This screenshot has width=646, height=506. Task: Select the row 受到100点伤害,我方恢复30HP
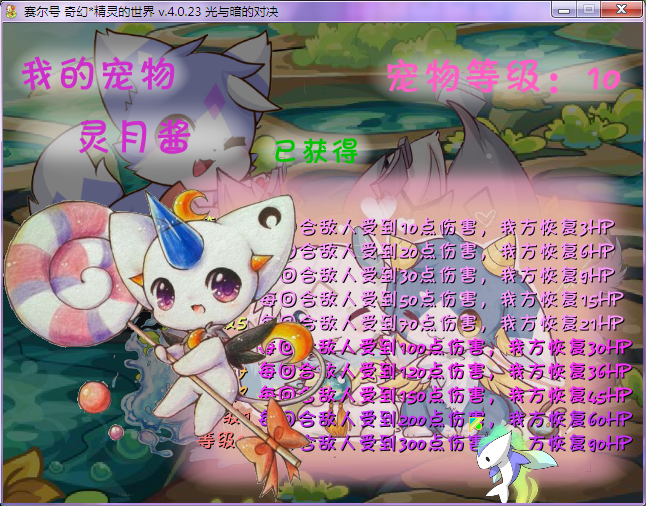[x=446, y=347]
